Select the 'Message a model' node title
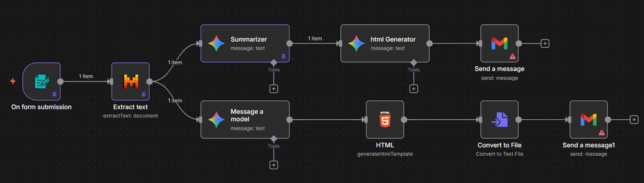 247,115
